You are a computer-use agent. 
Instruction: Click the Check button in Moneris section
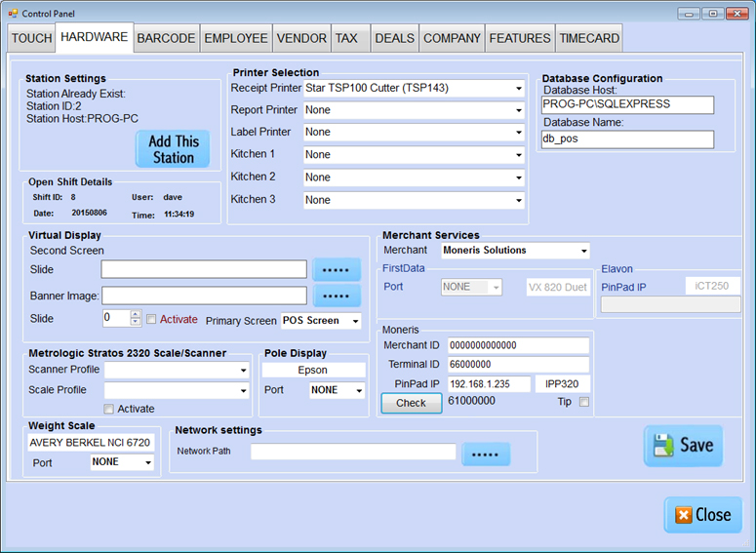pos(411,403)
